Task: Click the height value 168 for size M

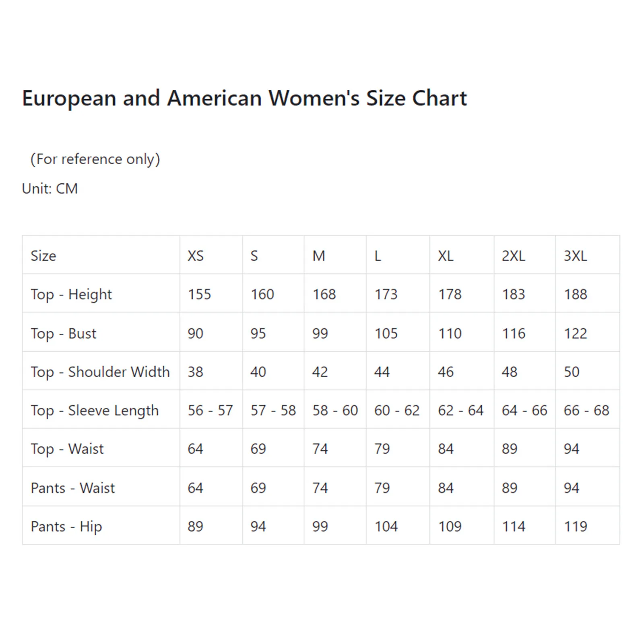Action: 324,295
